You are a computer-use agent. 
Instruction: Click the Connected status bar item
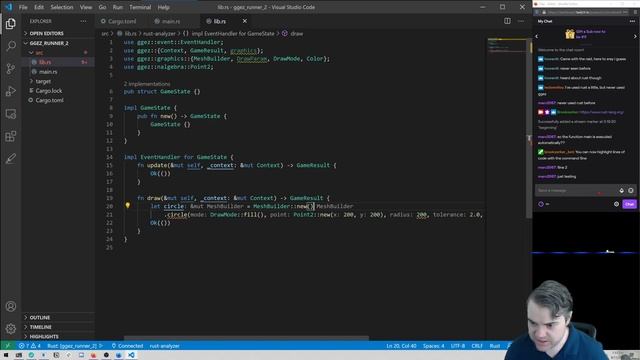[x=127, y=346]
